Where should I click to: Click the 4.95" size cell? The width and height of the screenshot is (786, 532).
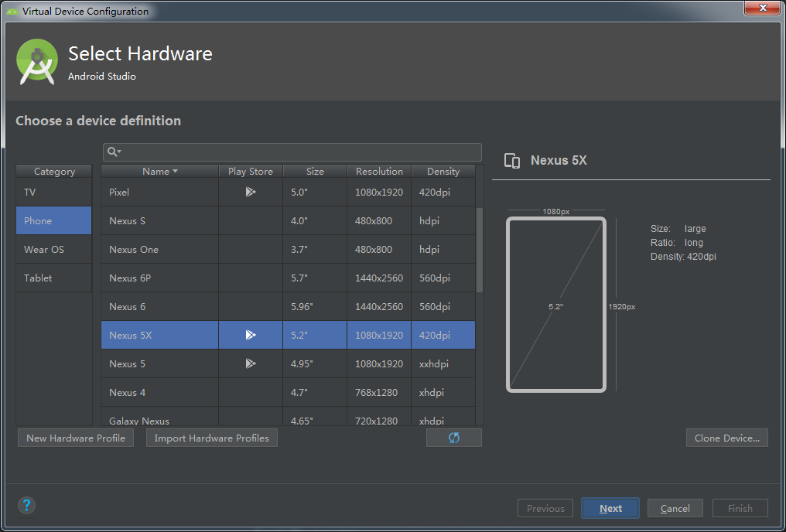coord(315,363)
